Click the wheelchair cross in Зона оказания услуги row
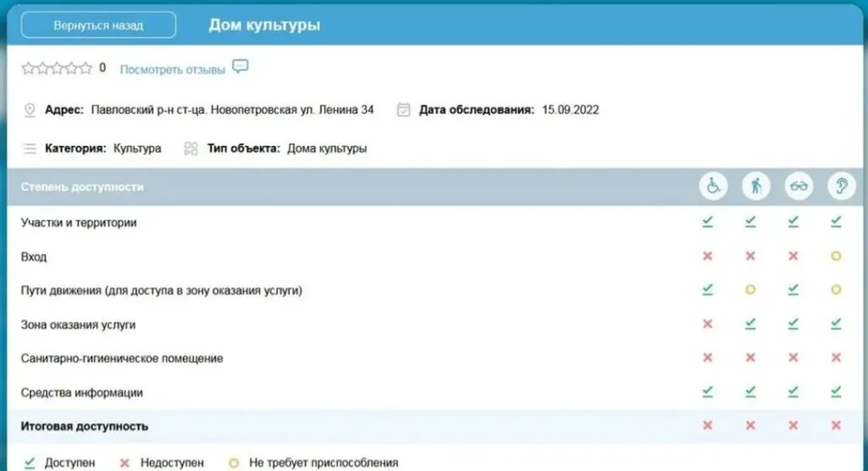Screen dimensions: 868x471 click(708, 324)
